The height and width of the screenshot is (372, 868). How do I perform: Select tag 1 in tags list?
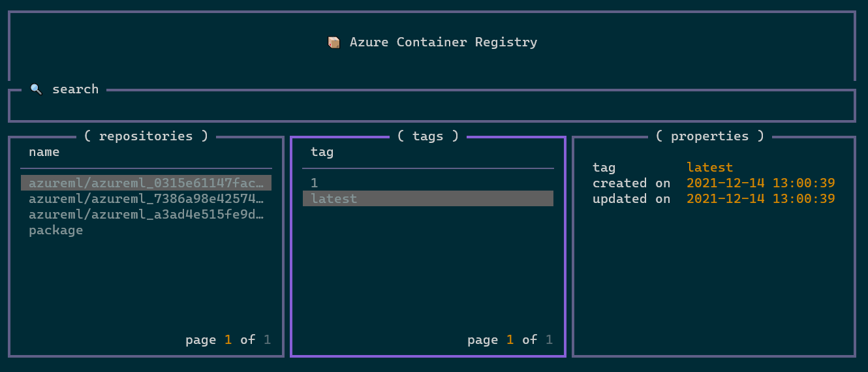pos(428,183)
